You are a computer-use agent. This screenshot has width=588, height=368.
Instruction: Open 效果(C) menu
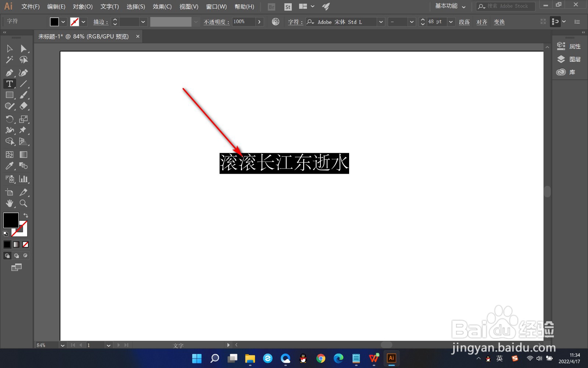(162, 7)
